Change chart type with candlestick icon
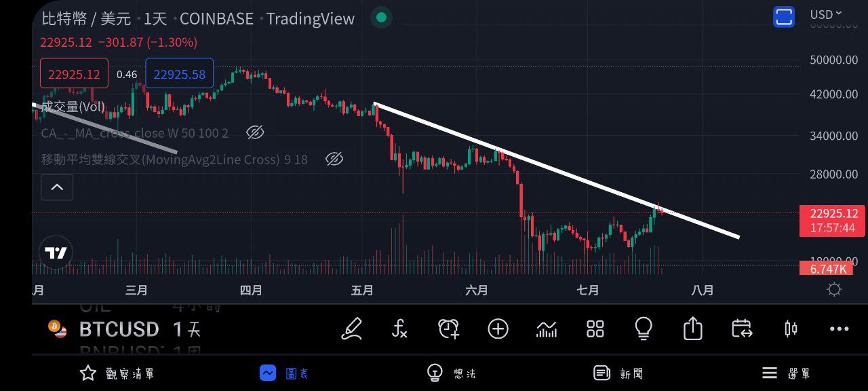Viewport: 868px width, 391px height. (791, 329)
